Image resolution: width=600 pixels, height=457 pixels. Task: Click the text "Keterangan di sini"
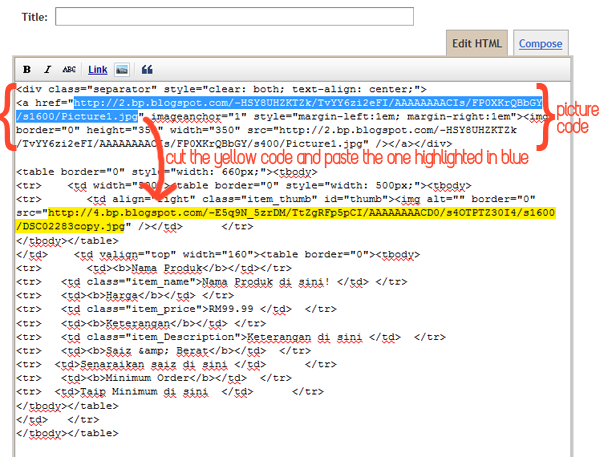[x=304, y=337]
